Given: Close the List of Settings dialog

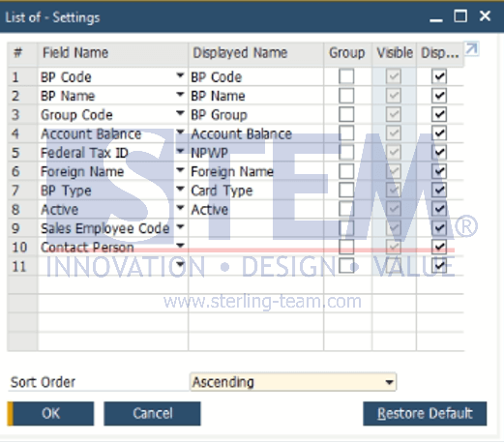Looking at the screenshot, I should point(485,15).
